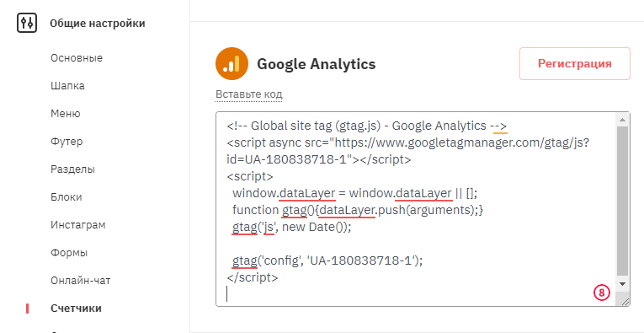Open the Онлайн-чат settings
Screen dimensions: 644x333
click(x=81, y=281)
